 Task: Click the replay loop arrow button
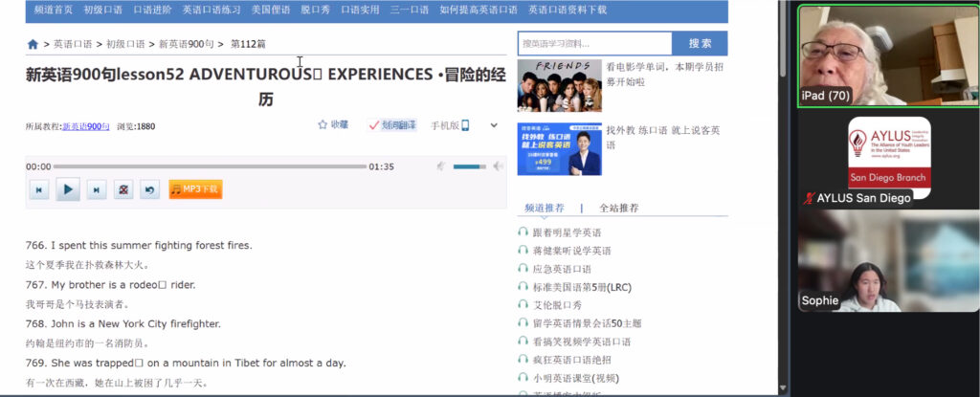point(149,190)
